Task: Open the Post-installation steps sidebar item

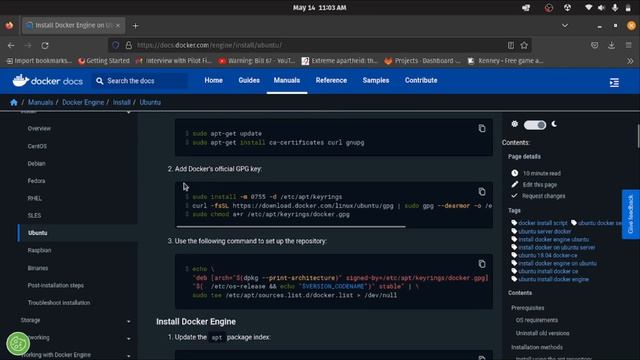Action: point(56,285)
